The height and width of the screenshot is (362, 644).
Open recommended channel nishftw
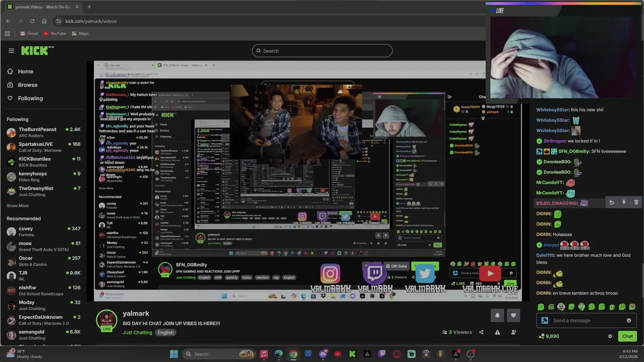(x=43, y=291)
